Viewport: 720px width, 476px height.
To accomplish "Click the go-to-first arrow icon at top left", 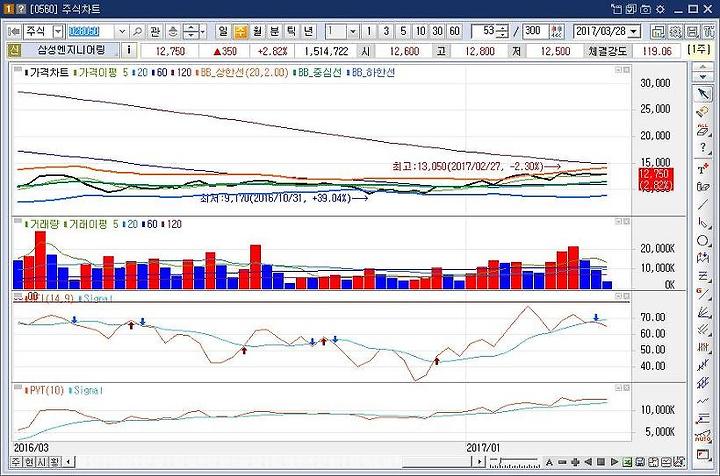I will 14,31.
